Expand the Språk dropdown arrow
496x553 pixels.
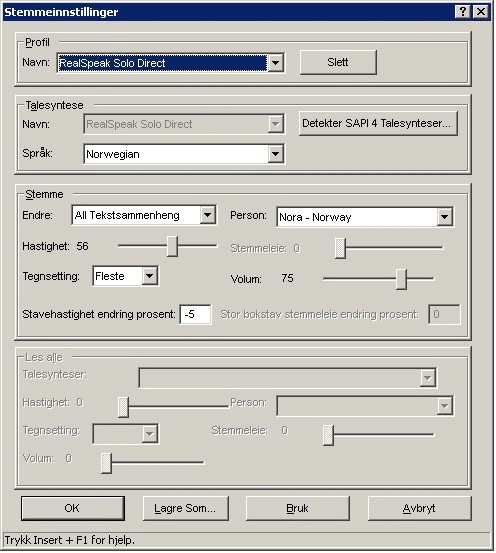tap(275, 154)
